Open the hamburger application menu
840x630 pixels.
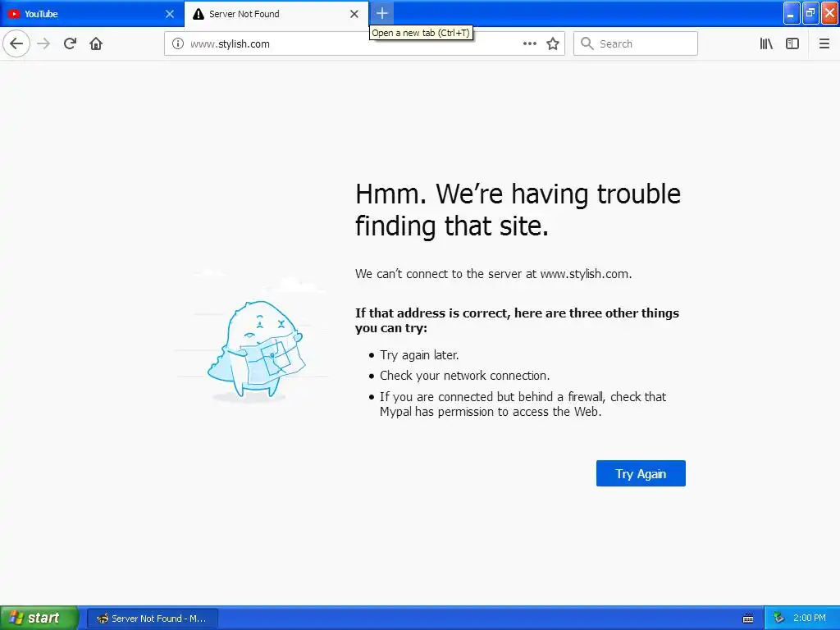[x=824, y=43]
